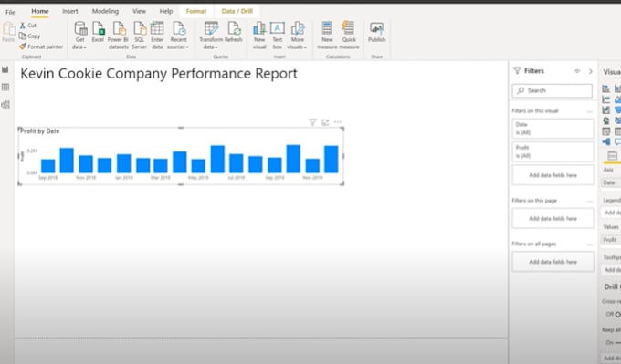The height and width of the screenshot is (364, 621).
Task: Switch to the Insert ribbon tab
Action: (70, 11)
